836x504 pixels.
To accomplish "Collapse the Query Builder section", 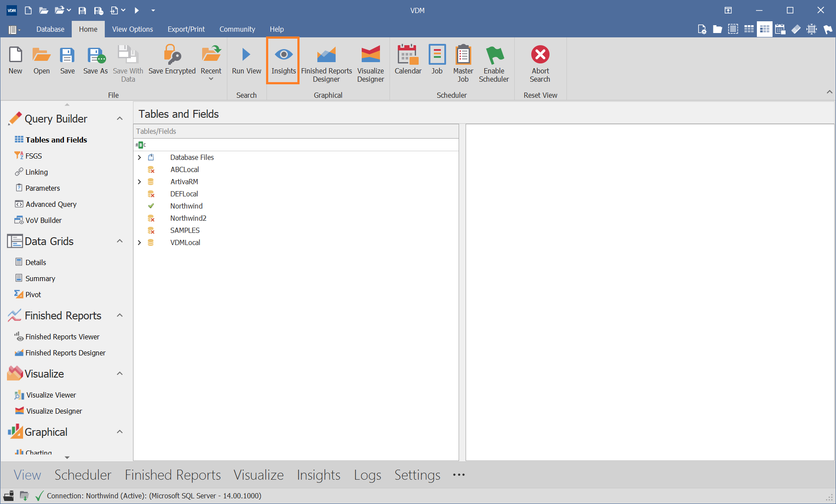I will (x=120, y=119).
